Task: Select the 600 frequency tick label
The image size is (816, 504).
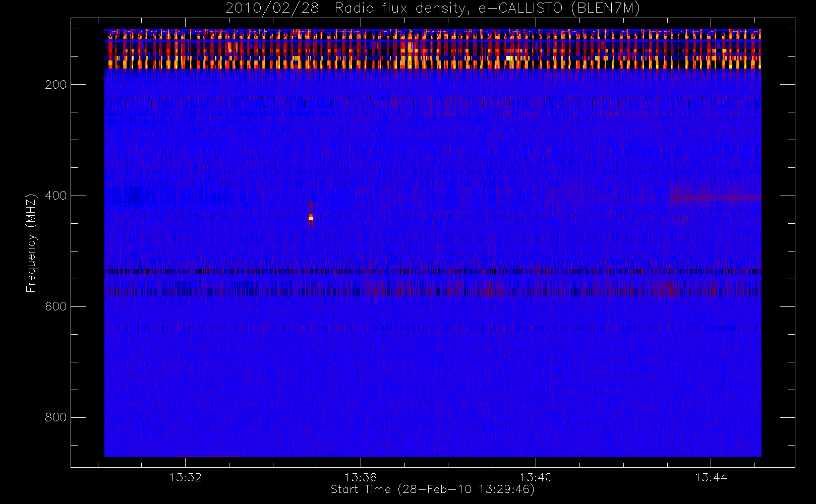Action: [55, 306]
